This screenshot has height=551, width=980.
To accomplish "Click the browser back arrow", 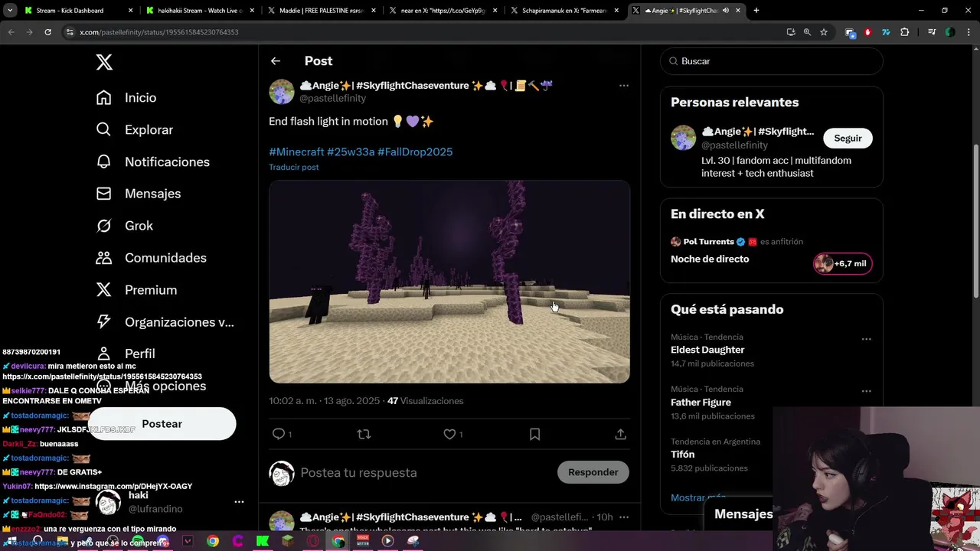I will 11,32.
